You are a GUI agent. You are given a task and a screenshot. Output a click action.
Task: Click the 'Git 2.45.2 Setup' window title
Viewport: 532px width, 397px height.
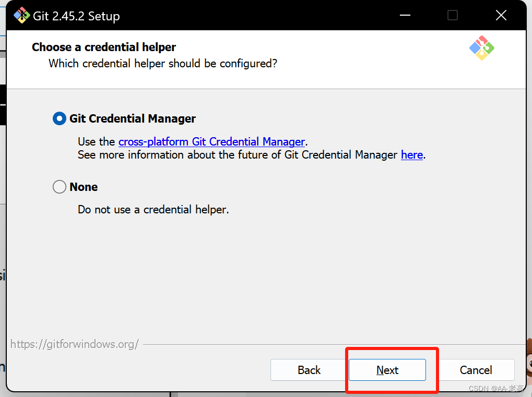pos(76,16)
